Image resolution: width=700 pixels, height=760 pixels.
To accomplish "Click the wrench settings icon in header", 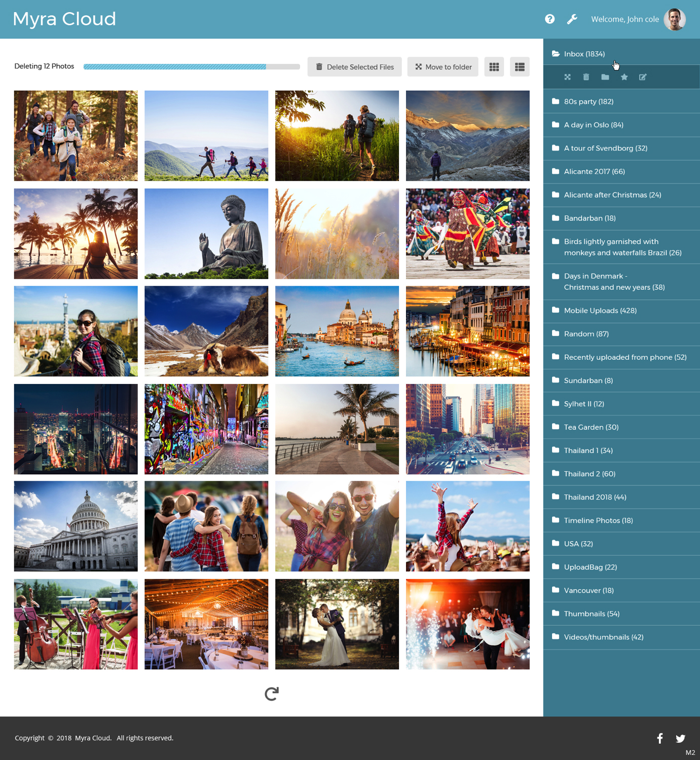I will click(x=572, y=19).
